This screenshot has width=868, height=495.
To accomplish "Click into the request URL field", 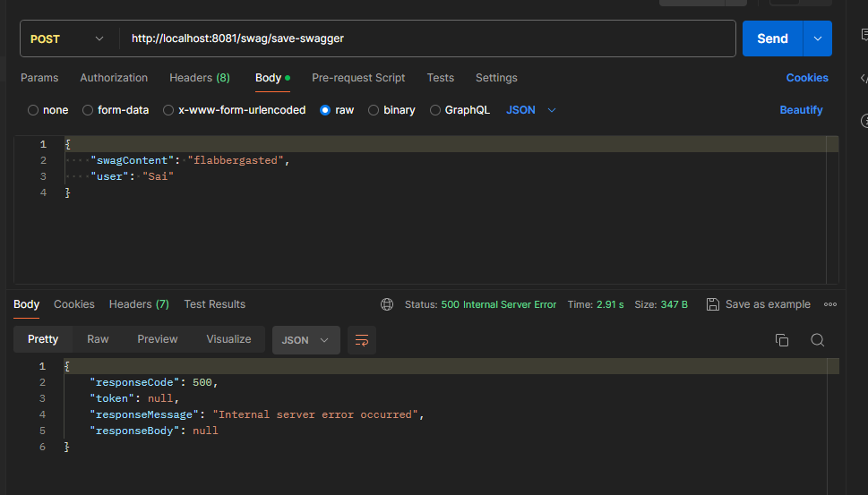I will point(427,38).
